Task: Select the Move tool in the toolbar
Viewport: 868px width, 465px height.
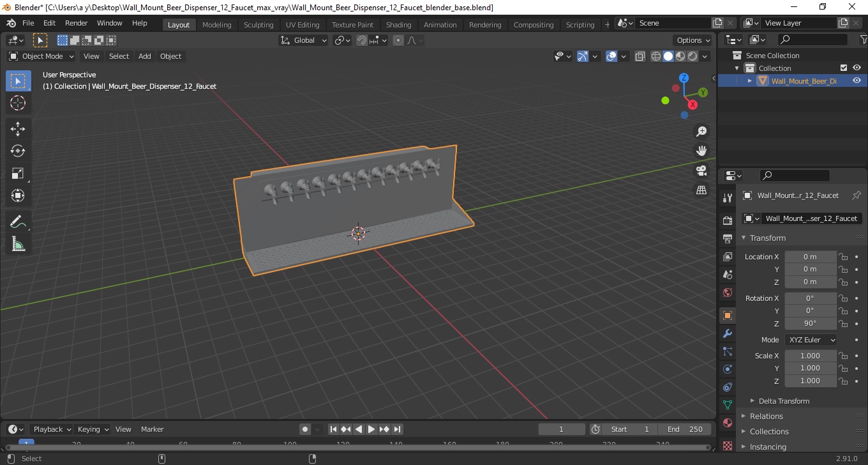Action: (x=18, y=128)
